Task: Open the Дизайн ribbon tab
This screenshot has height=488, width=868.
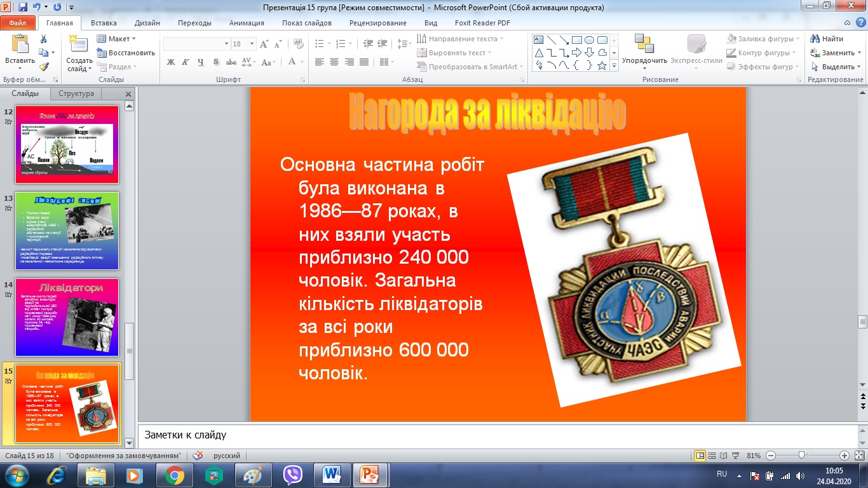Action: (x=147, y=23)
